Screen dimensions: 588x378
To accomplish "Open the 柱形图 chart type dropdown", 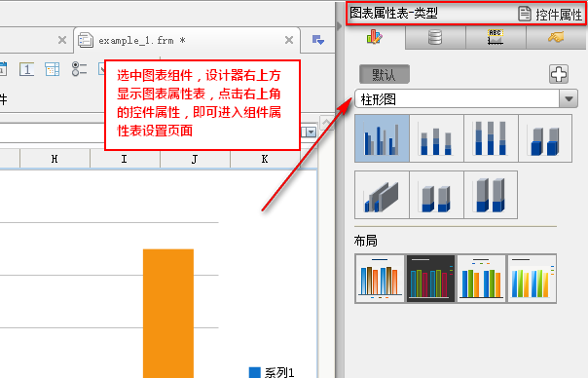I will (569, 99).
